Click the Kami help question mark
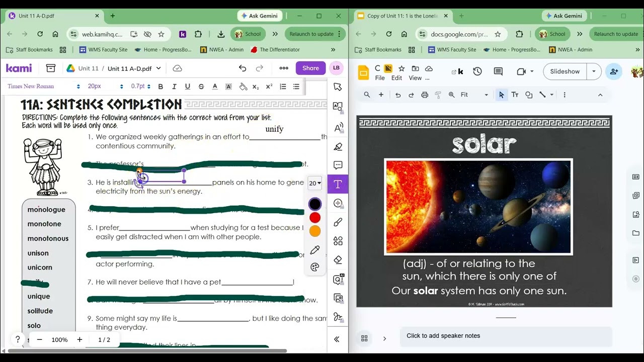Image resolution: width=644 pixels, height=362 pixels. pyautogui.click(x=18, y=340)
